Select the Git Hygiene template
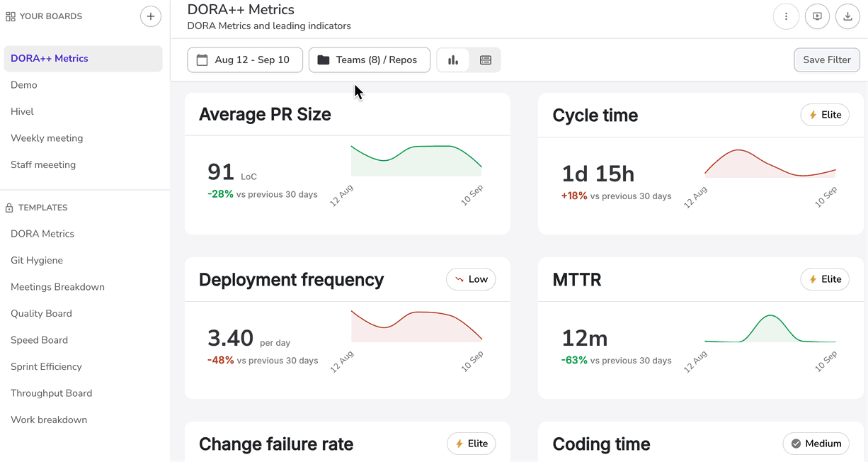This screenshot has width=868, height=462. click(x=37, y=260)
